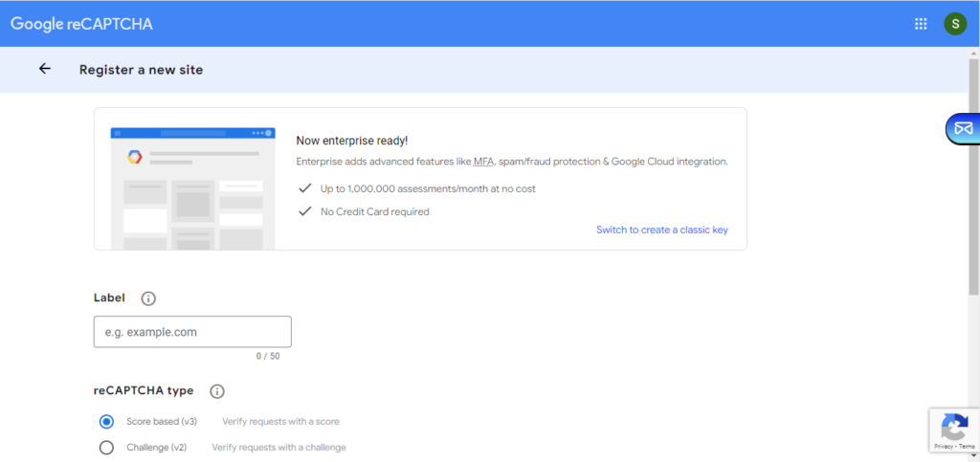Click the No Credit Card required text
This screenshot has height=462, width=980.
point(375,211)
